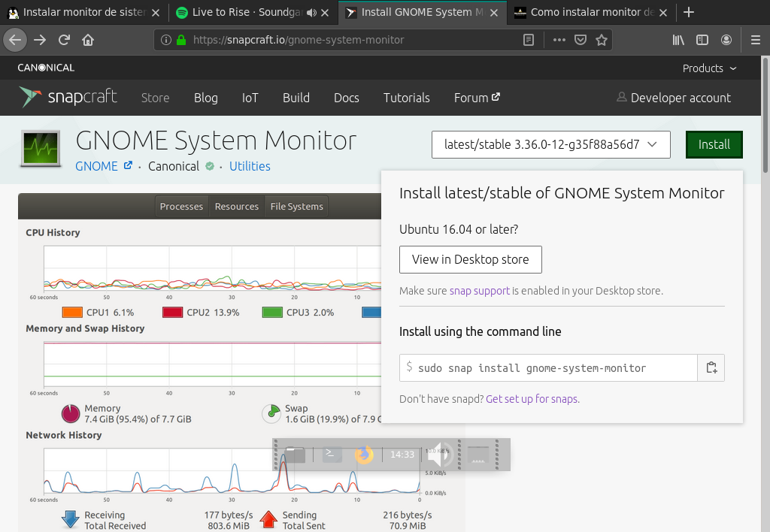Expand the latest/stable channel version dropdown
The image size is (770, 532).
pyautogui.click(x=551, y=144)
